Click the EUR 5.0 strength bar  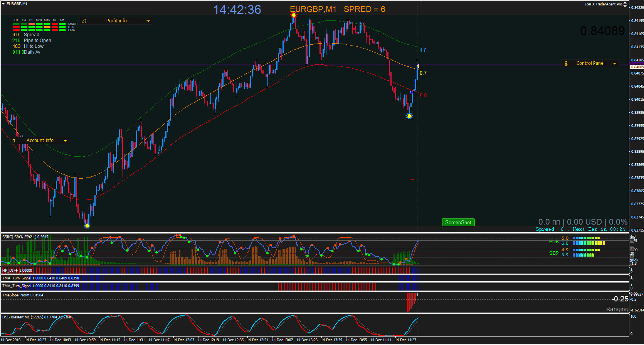point(586,238)
